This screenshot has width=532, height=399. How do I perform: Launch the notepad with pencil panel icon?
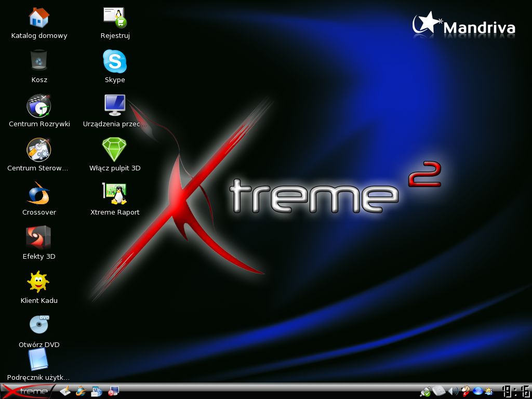[65, 392]
